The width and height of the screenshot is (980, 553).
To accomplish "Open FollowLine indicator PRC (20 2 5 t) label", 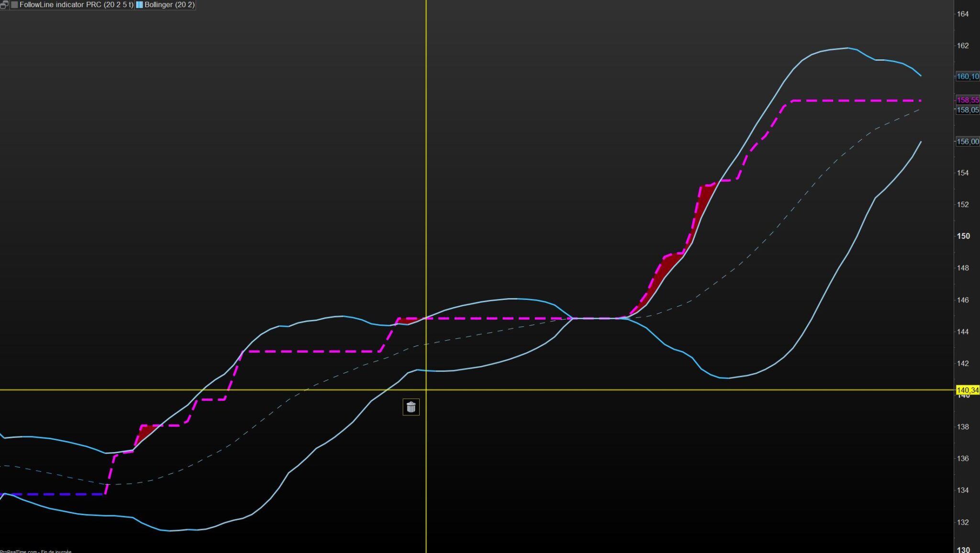I will click(x=76, y=5).
